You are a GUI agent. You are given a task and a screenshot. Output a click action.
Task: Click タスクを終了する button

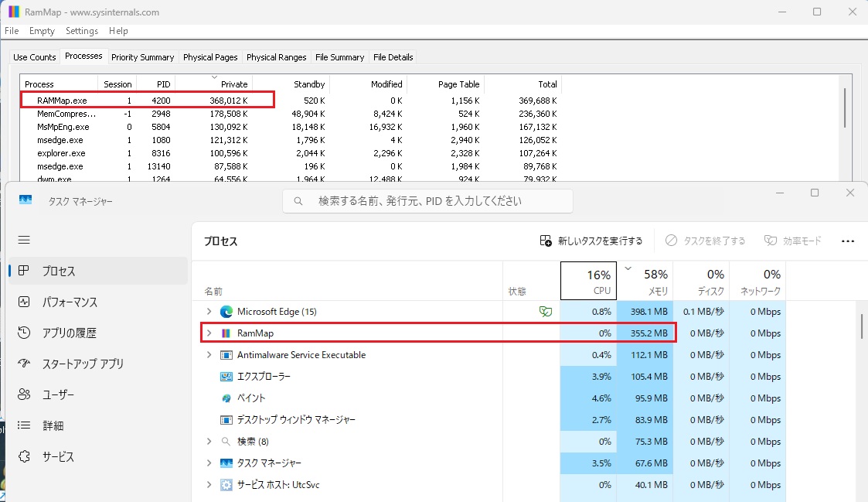point(705,241)
